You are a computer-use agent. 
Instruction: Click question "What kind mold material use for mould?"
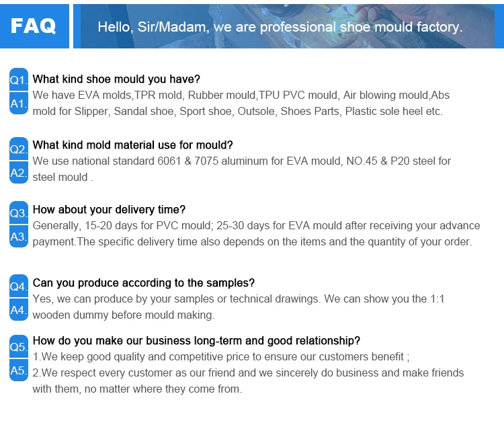(x=133, y=145)
